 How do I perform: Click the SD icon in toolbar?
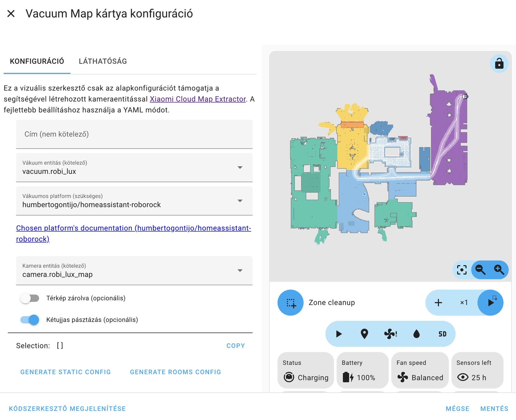tap(442, 334)
